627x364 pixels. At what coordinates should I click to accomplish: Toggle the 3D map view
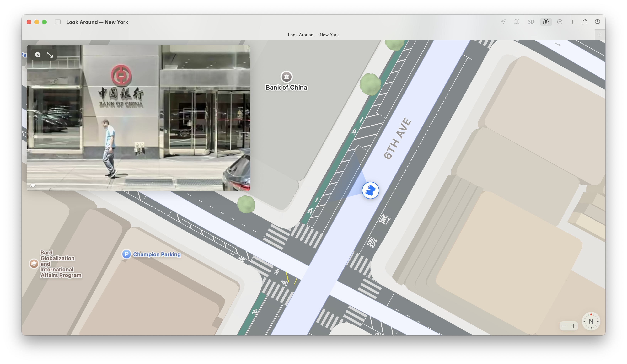(x=531, y=22)
